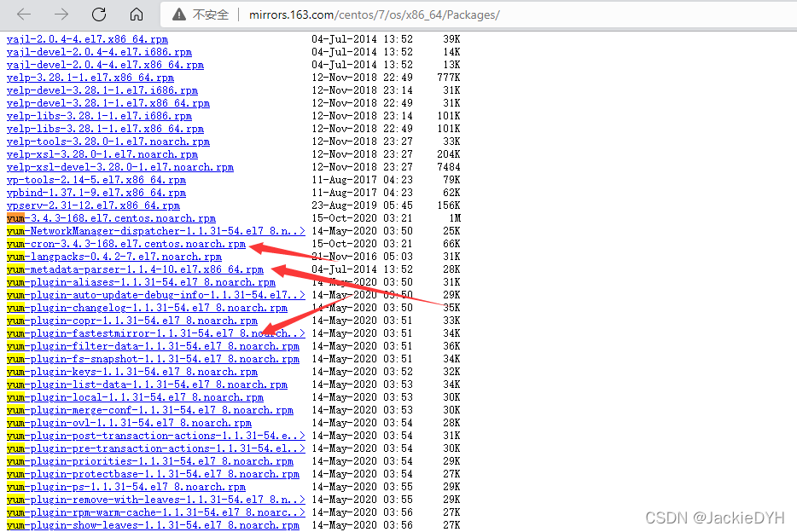Download yum-metadata-parser-1.1.4-10.el7.x86_64.rpm
797x532 pixels.
(135, 269)
